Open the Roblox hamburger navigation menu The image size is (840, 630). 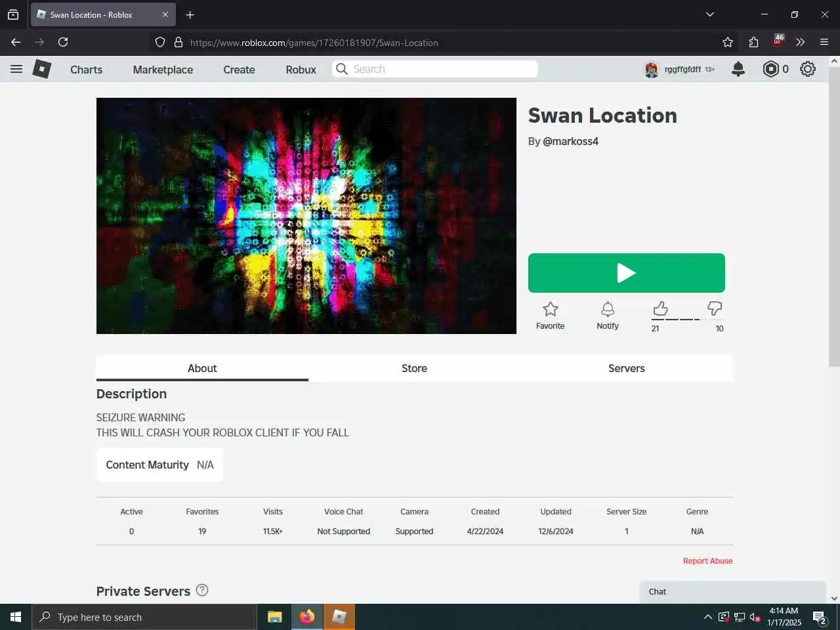pos(16,69)
